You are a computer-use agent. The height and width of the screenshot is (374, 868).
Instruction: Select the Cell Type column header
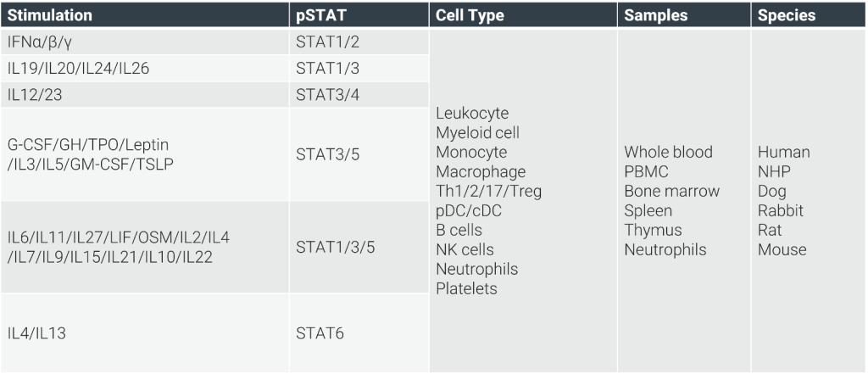[x=470, y=15]
